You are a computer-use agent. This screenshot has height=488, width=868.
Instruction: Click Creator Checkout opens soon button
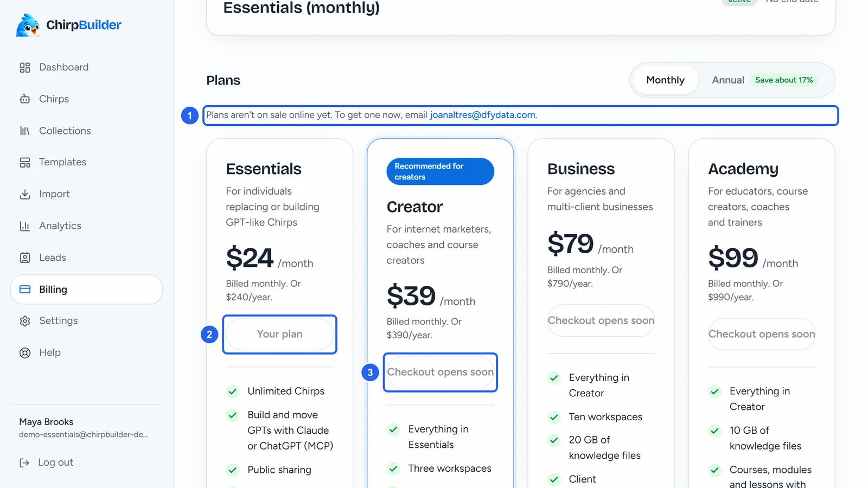pos(441,372)
